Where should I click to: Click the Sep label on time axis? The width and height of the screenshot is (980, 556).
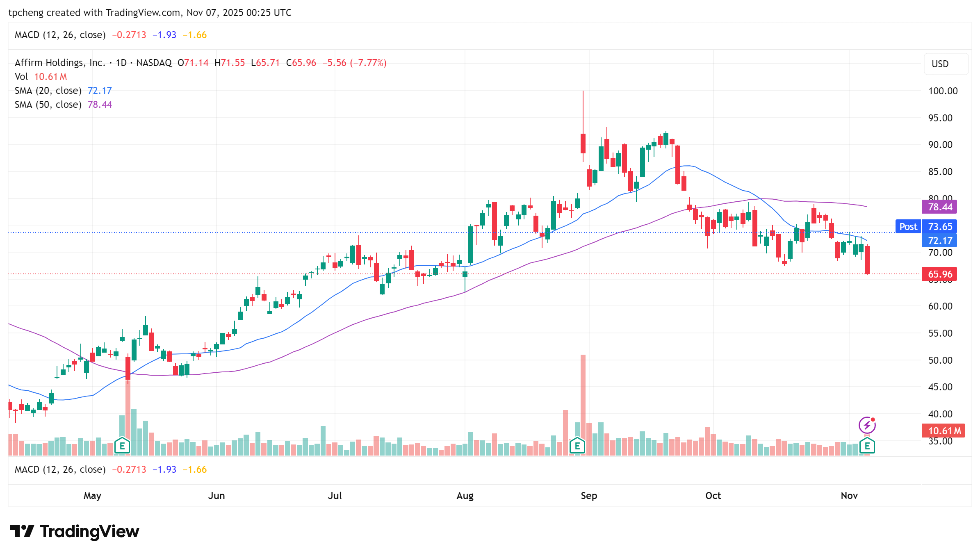click(x=589, y=496)
